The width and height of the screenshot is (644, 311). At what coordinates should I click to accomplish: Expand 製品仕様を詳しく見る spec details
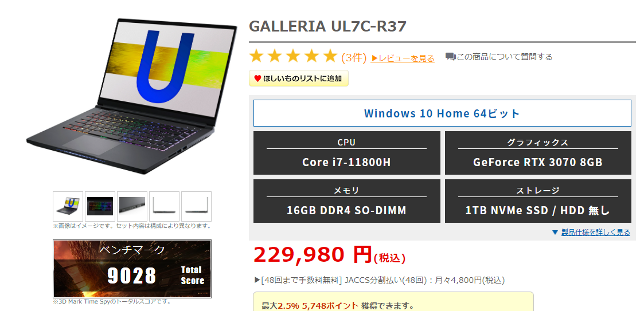(595, 232)
